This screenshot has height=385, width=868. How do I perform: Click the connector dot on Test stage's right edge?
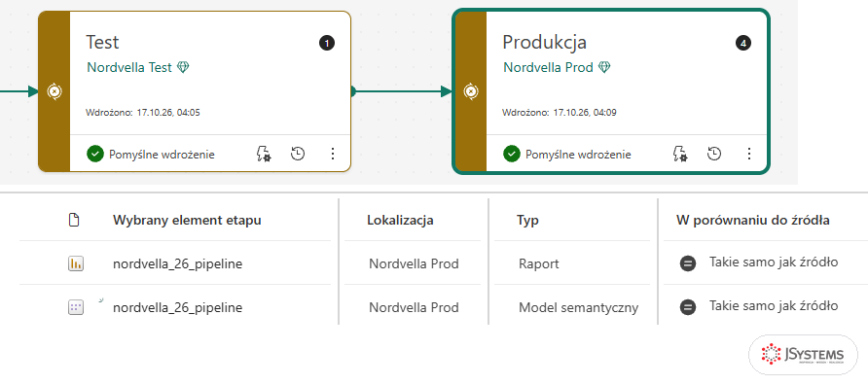click(x=352, y=91)
